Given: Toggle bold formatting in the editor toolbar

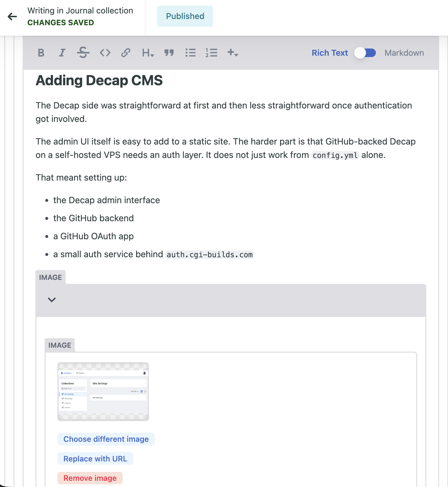Looking at the screenshot, I should point(41,53).
